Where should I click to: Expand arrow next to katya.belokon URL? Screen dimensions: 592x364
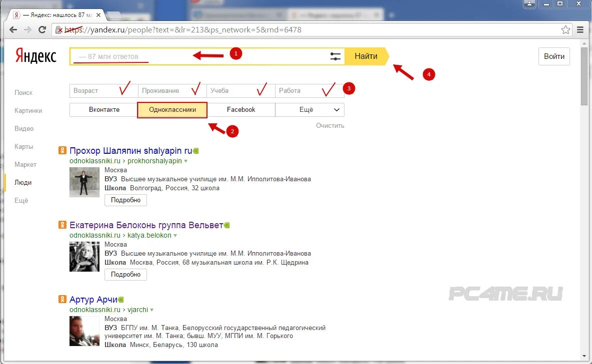pos(175,235)
